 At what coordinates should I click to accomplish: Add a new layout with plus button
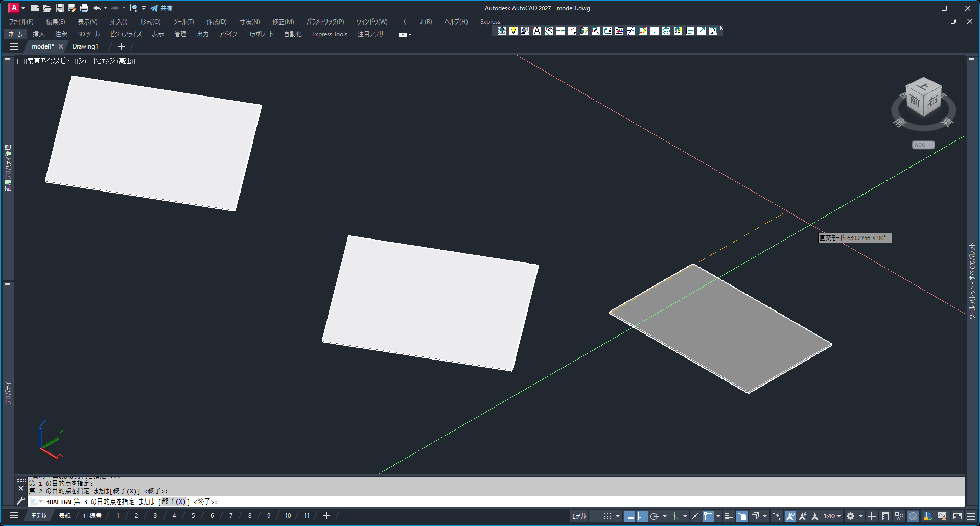point(326,516)
